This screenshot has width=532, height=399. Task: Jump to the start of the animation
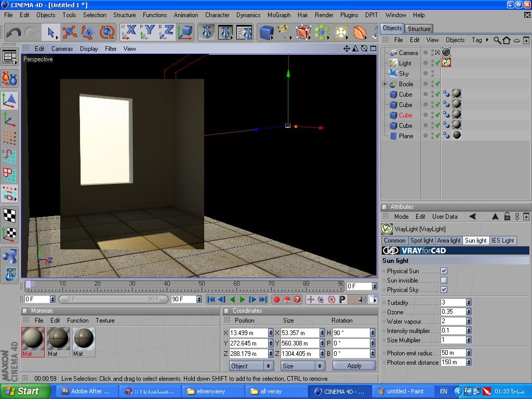pyautogui.click(x=211, y=300)
